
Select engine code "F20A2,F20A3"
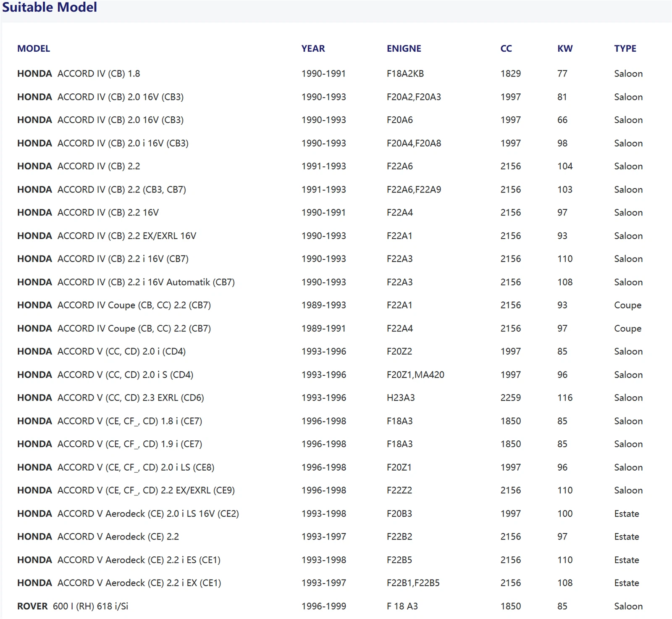point(414,97)
